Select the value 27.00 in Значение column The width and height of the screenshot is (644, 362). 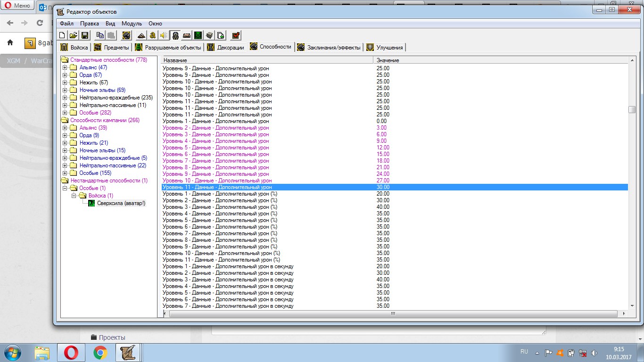[383, 181]
